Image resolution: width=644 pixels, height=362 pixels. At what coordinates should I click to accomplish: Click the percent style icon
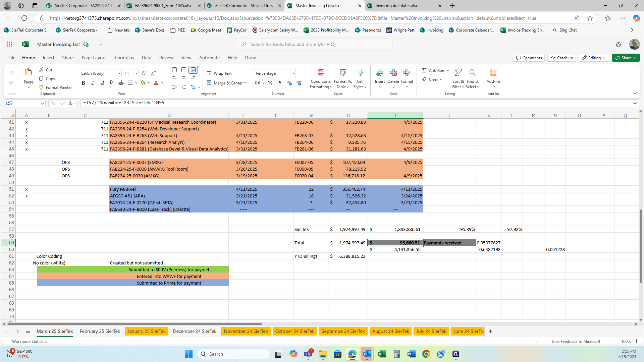point(270,83)
